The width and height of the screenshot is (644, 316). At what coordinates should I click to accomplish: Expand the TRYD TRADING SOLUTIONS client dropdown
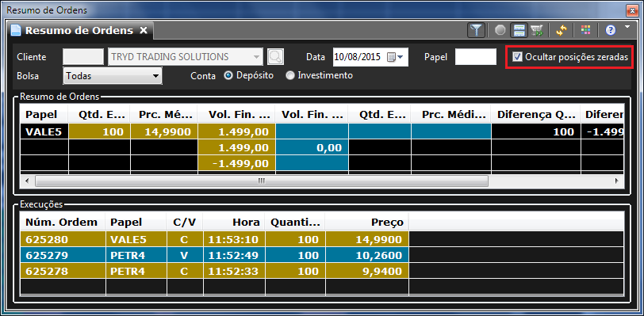(x=257, y=57)
